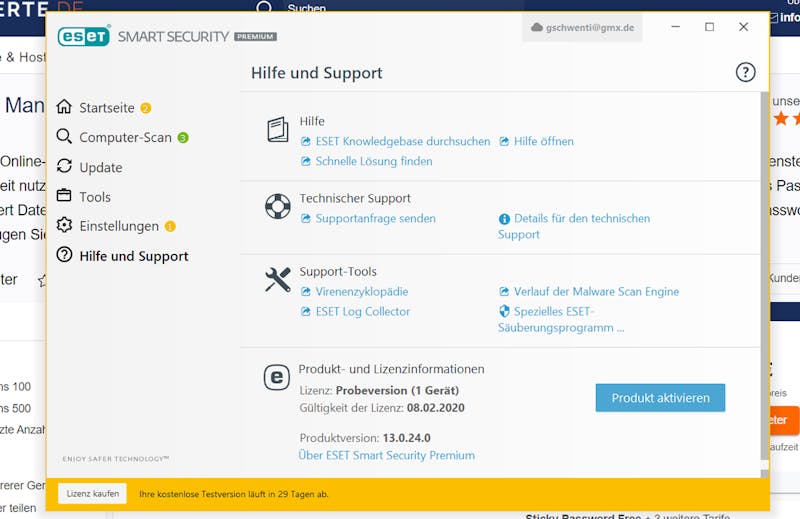Viewport: 800px width, 519px height.
Task: Open ESET Knowledgebase durchsuchen link
Action: pyautogui.click(x=403, y=141)
